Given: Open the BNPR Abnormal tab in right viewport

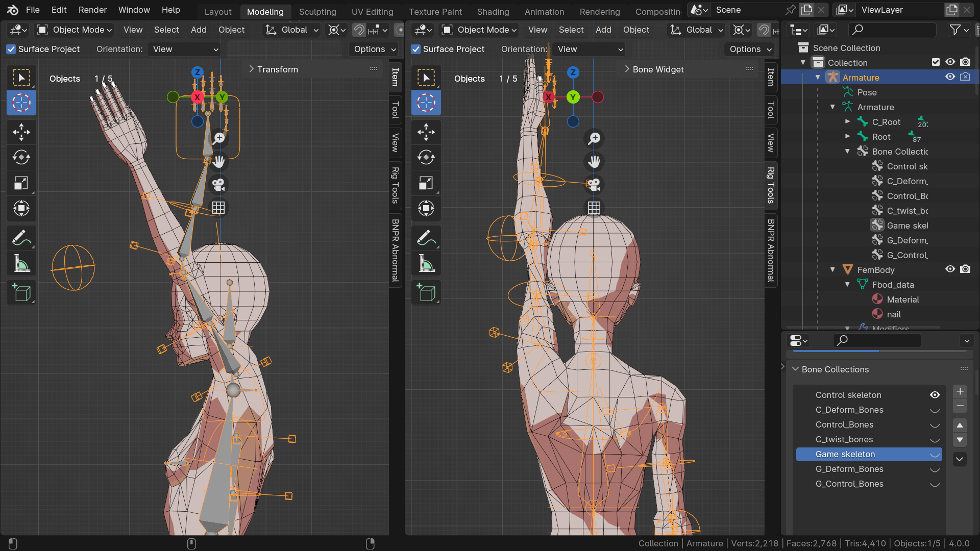Looking at the screenshot, I should [x=771, y=250].
